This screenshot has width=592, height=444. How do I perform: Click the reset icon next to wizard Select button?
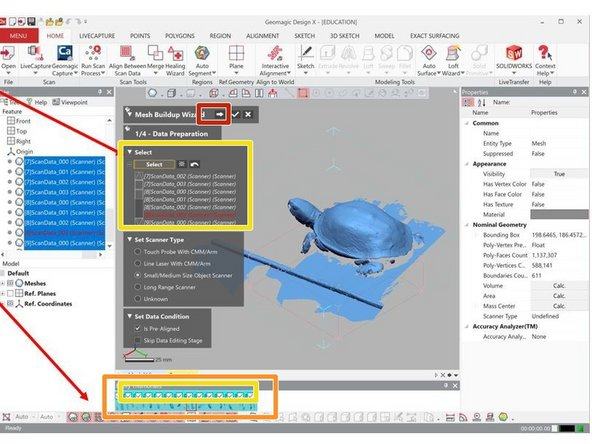(182, 164)
